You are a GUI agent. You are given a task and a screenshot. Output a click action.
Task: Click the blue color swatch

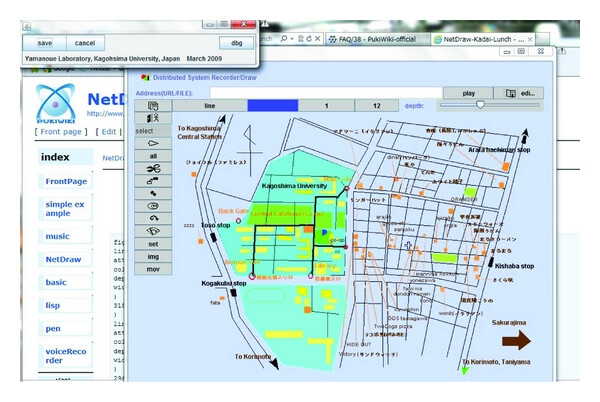[272, 106]
